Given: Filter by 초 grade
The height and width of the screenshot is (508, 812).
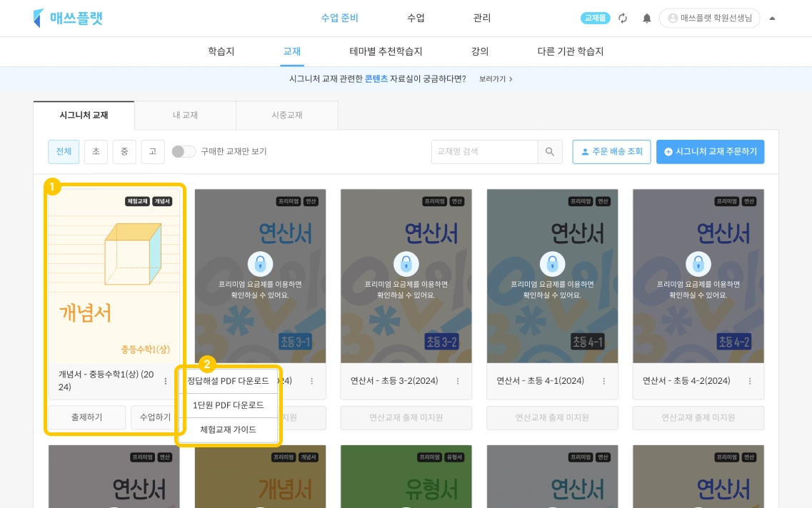Looking at the screenshot, I should (x=96, y=151).
